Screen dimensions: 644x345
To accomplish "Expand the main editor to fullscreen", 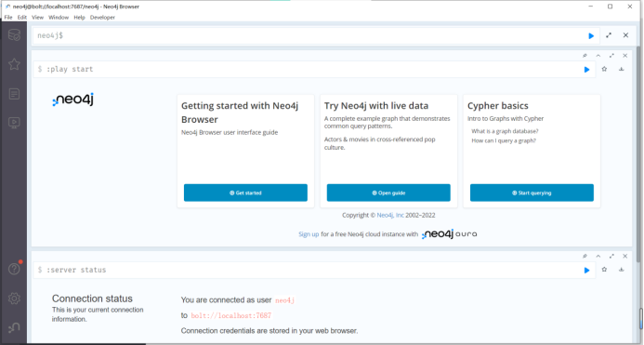I will point(609,35).
